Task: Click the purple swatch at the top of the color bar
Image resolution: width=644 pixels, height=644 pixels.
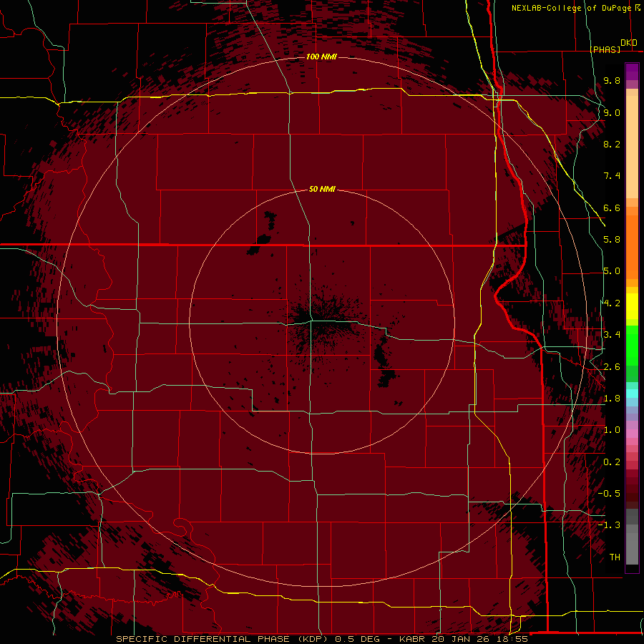Action: (632, 72)
